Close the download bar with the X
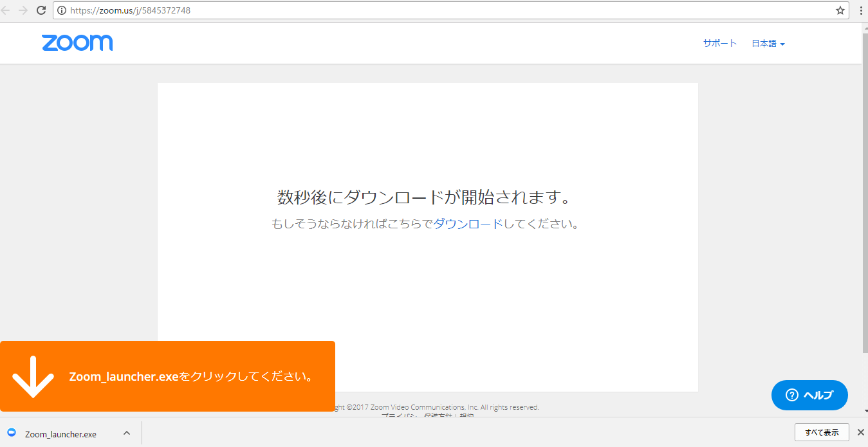The height and width of the screenshot is (447, 868). [860, 432]
